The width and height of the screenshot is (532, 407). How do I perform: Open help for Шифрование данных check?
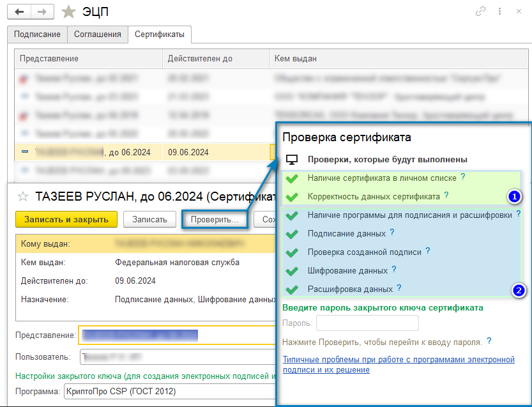(394, 270)
